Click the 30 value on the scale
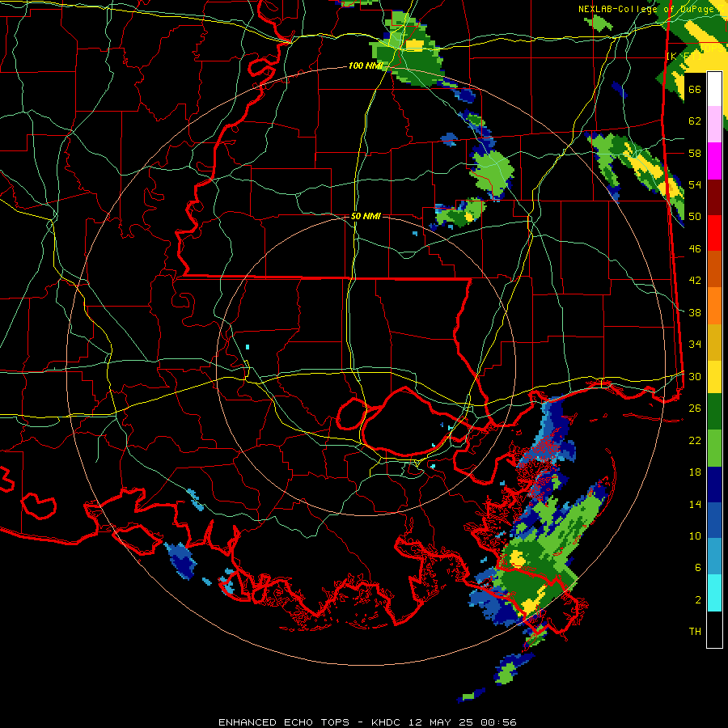Image resolution: width=728 pixels, height=728 pixels. click(695, 376)
